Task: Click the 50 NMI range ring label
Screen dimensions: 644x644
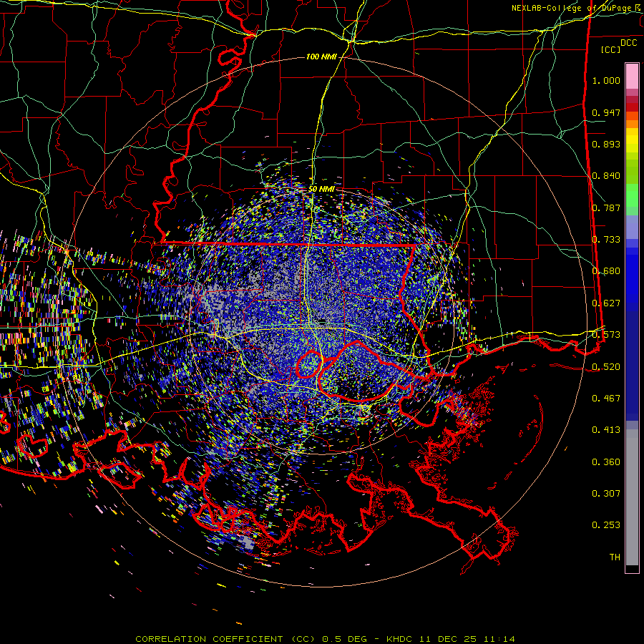Action: (x=321, y=190)
